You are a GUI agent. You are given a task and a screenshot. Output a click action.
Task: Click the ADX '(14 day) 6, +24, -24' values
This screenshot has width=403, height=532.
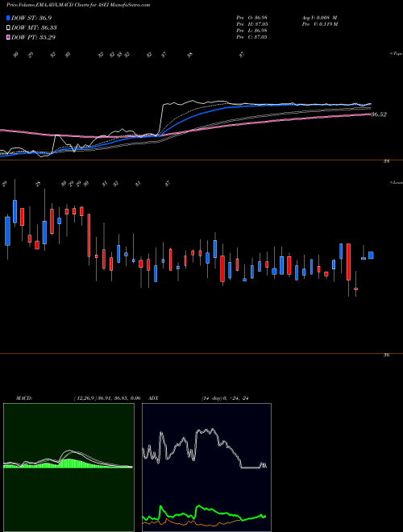225,398
